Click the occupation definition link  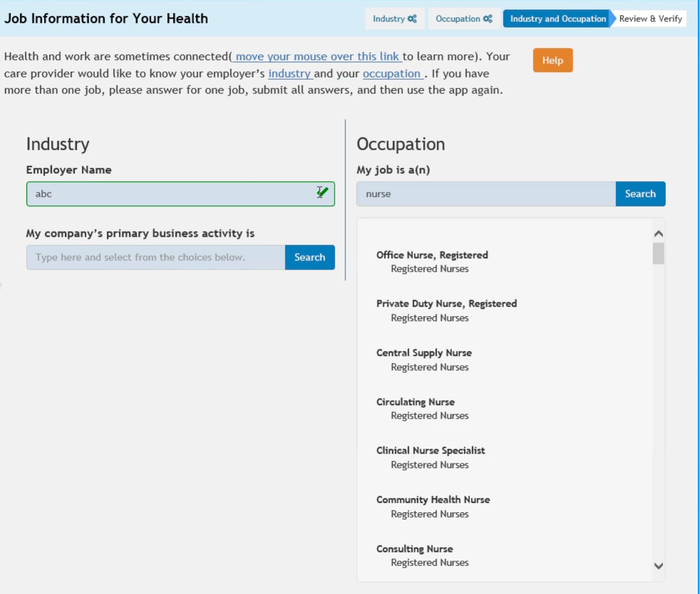393,73
